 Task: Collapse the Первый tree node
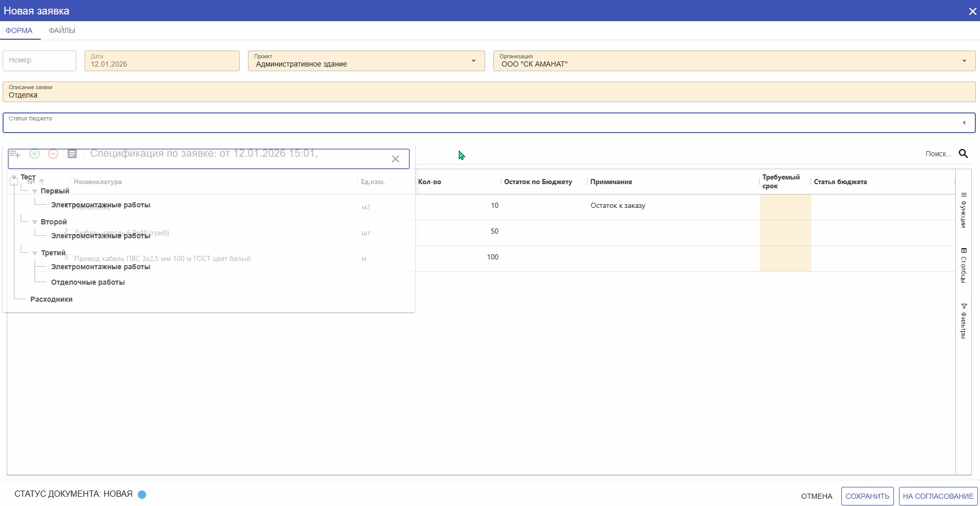coord(35,191)
